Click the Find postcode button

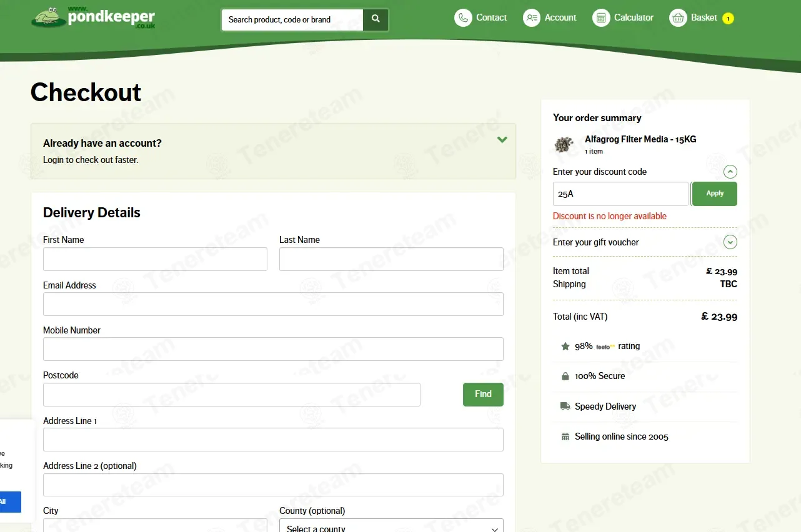(483, 394)
